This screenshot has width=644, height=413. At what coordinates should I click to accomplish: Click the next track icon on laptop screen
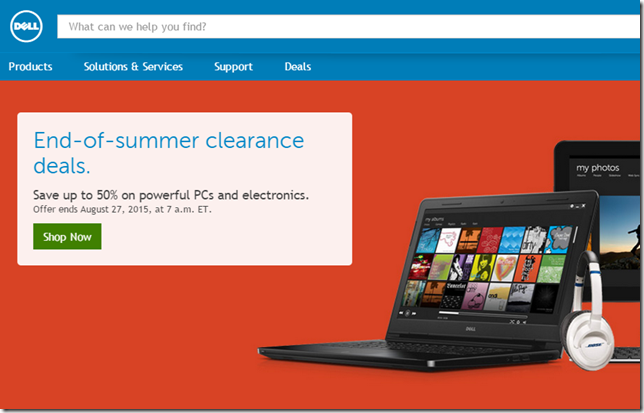pyautogui.click(x=414, y=314)
